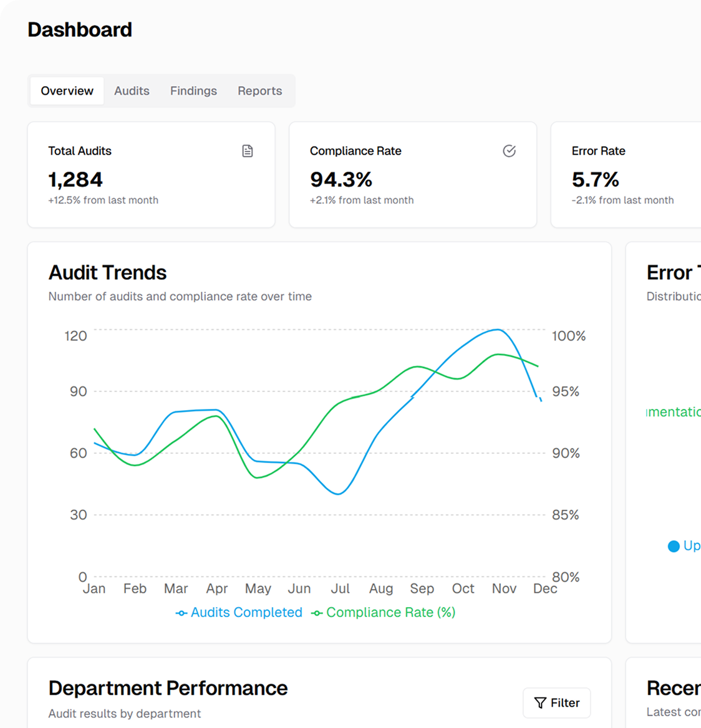This screenshot has width=701, height=728.
Task: Click the 5.7% Error Rate value
Action: tap(595, 180)
